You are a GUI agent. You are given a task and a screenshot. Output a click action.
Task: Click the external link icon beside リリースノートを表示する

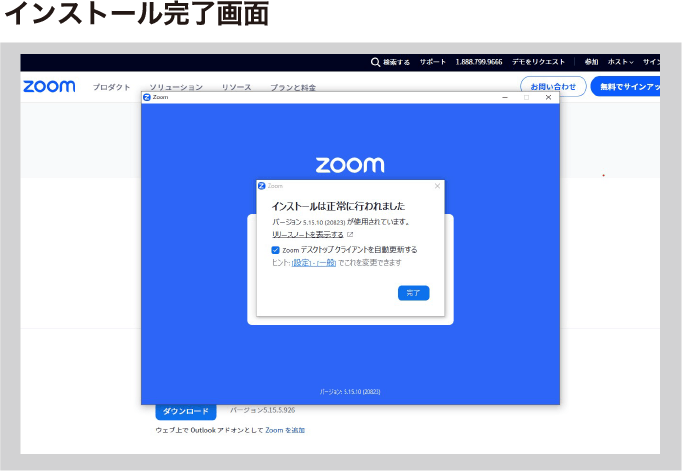(350, 234)
